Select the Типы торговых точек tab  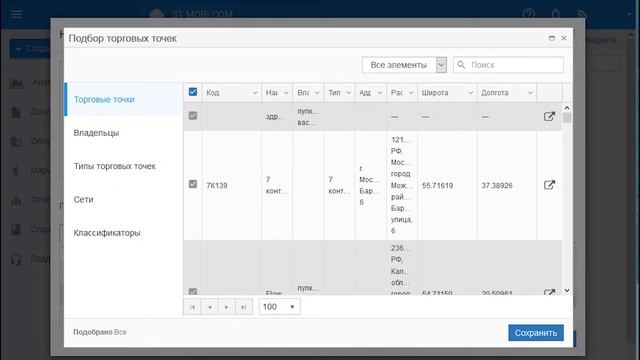point(123,166)
